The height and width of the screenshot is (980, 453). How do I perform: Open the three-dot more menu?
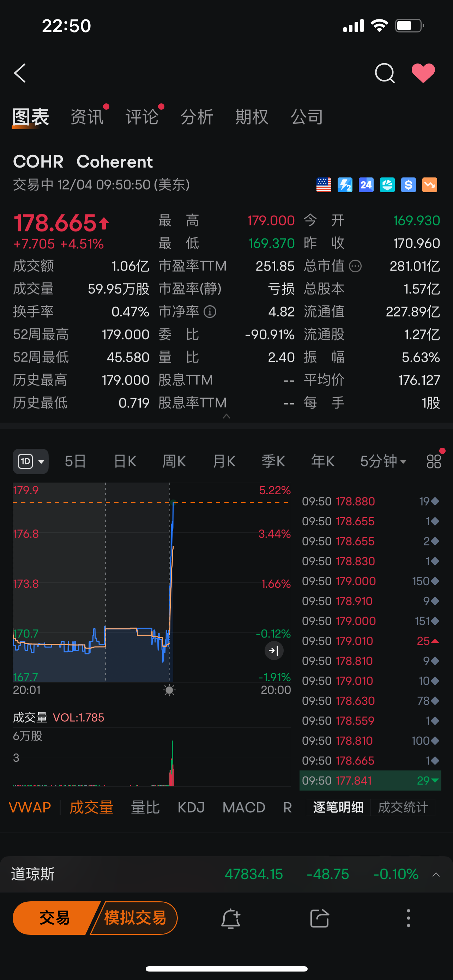click(409, 918)
